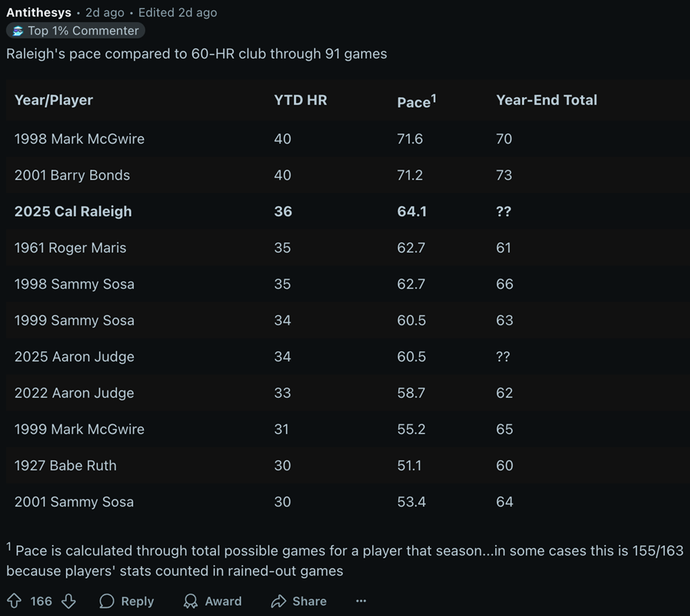Click the 2001 Barry Bonds table cell
690x616 pixels.
point(72,175)
